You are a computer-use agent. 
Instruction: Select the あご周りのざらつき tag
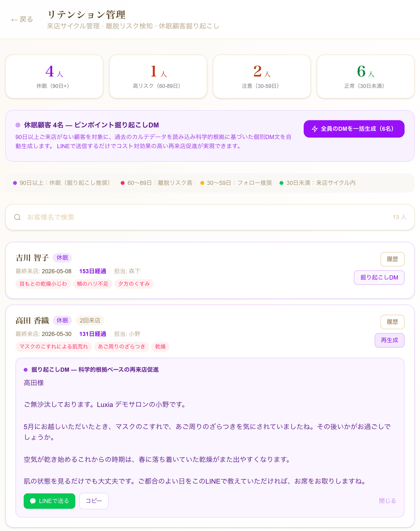[121, 346]
